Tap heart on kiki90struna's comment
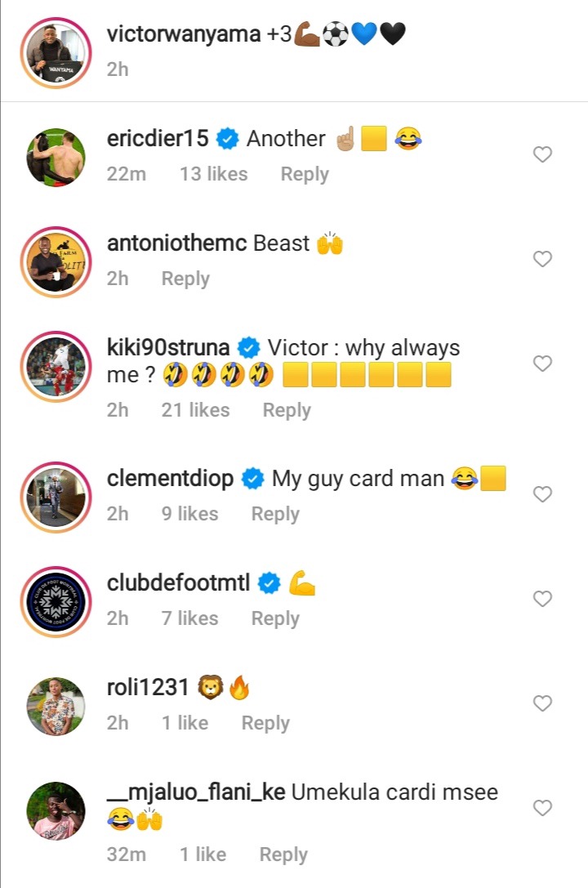 (542, 363)
